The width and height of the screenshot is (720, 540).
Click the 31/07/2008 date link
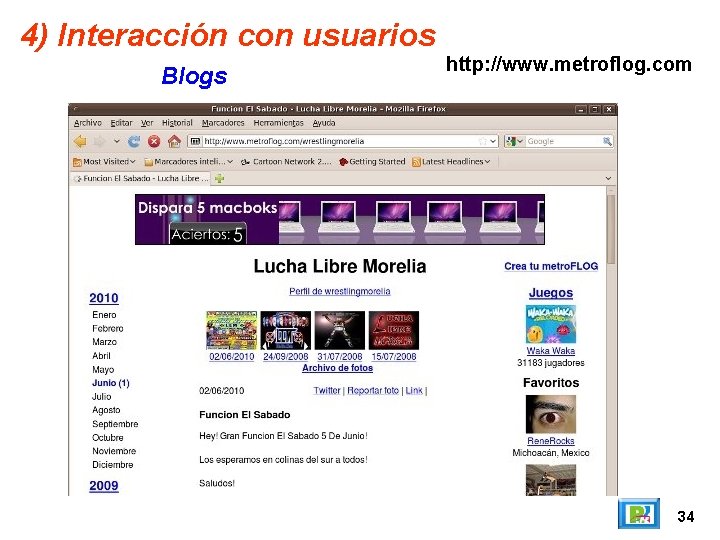point(340,357)
